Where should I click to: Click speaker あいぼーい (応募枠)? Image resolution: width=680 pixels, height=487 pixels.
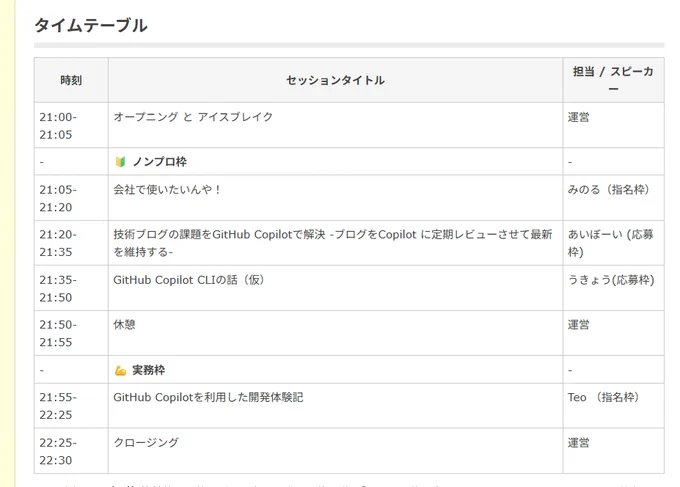611,243
